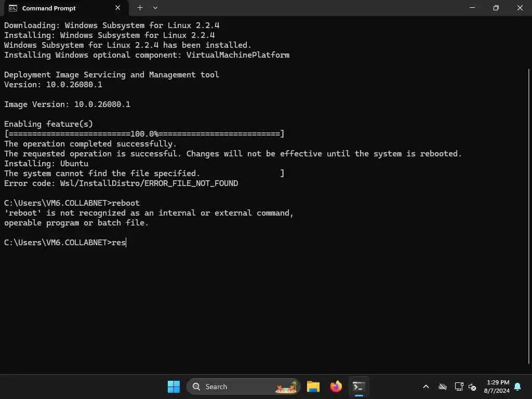Viewport: 532px width, 399px height.
Task: Open the clock showing 1:29 PM
Action: click(x=497, y=387)
